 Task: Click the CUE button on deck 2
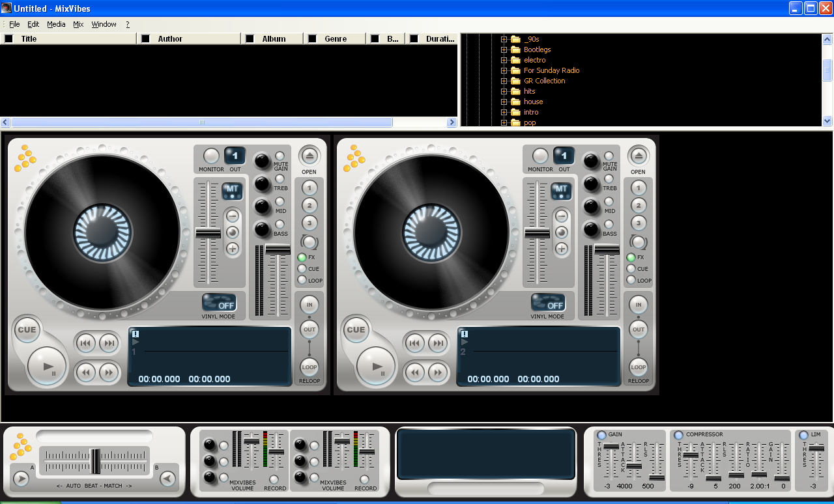[356, 329]
